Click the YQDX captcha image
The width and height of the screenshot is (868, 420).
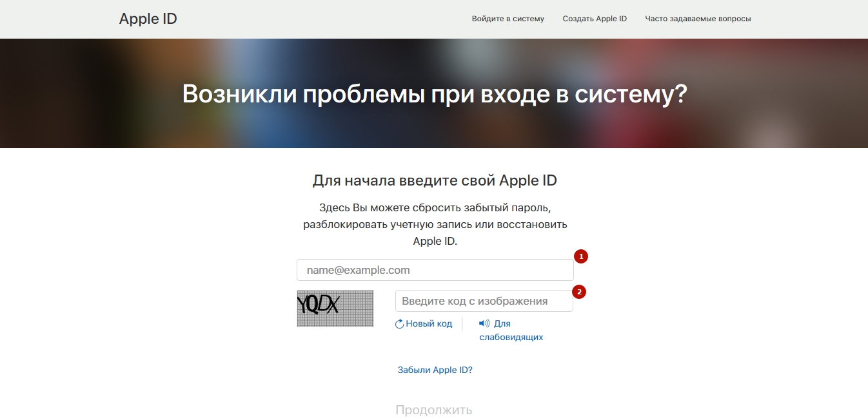pyautogui.click(x=335, y=309)
